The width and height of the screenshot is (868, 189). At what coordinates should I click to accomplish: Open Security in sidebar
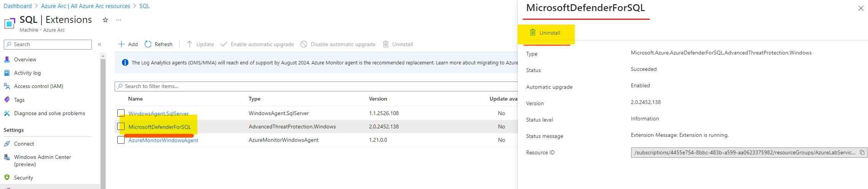(x=24, y=178)
